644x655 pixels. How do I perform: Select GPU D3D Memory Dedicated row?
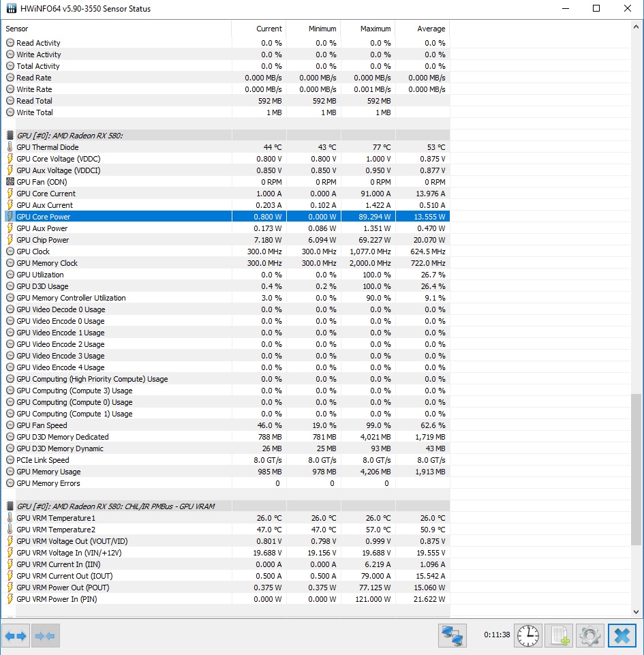[227, 437]
